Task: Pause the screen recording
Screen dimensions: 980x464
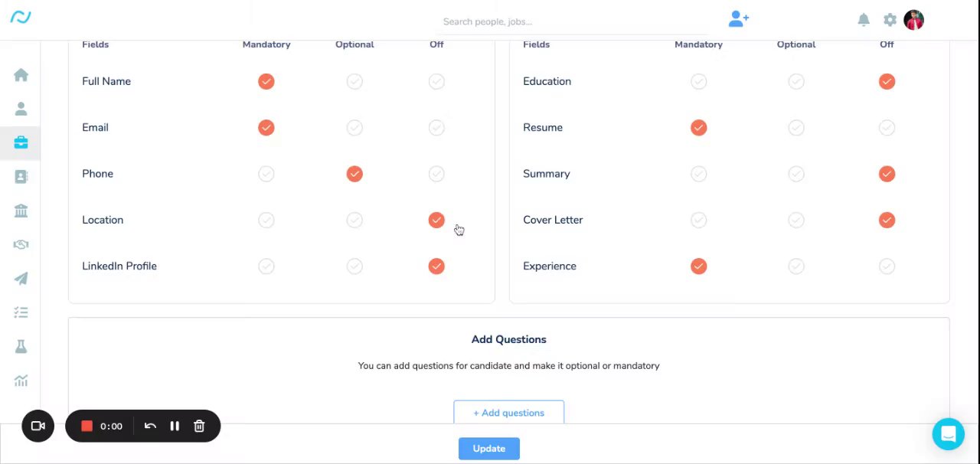Action: (175, 426)
